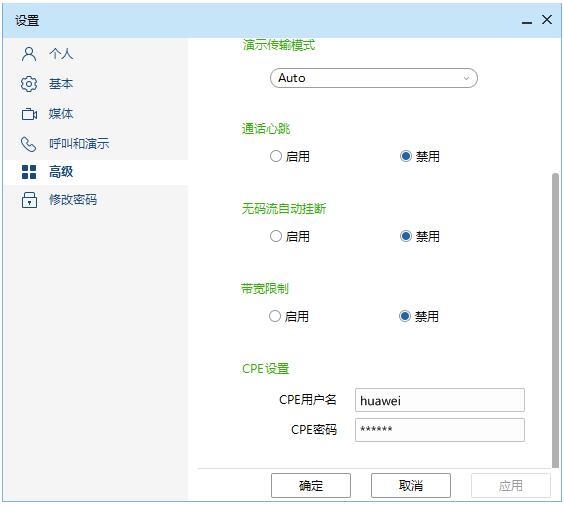Select 禁用 for 带宽限制
Screen dimensions: 564x506
pyautogui.click(x=405, y=316)
